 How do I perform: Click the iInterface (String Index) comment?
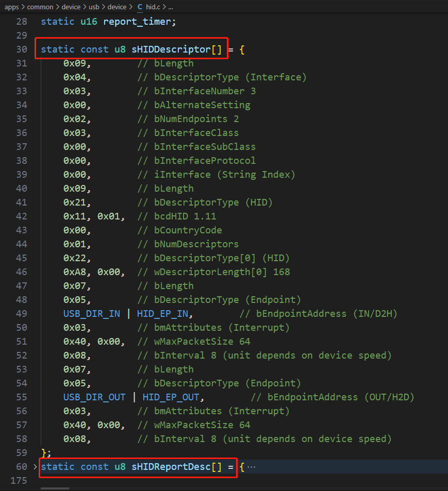point(216,175)
